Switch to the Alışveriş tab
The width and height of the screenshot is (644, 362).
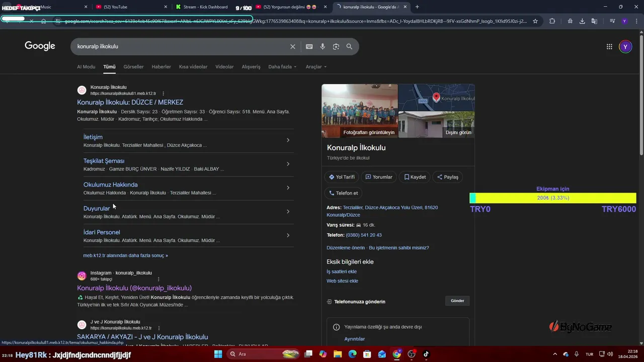click(251, 67)
